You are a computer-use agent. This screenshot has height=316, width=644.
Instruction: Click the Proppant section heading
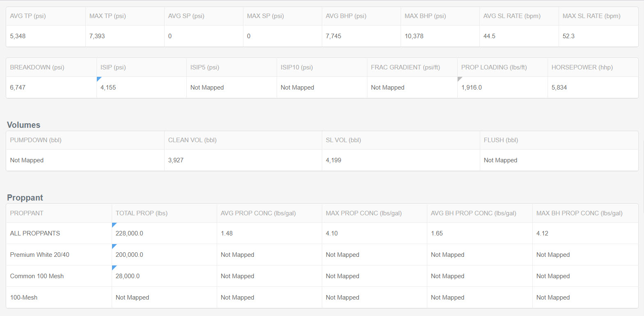click(x=25, y=198)
